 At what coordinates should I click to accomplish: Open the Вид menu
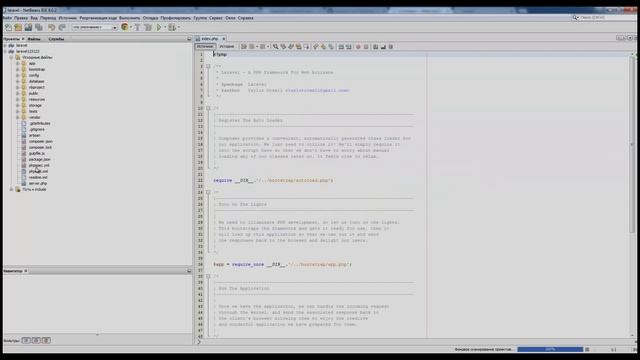(x=34, y=18)
